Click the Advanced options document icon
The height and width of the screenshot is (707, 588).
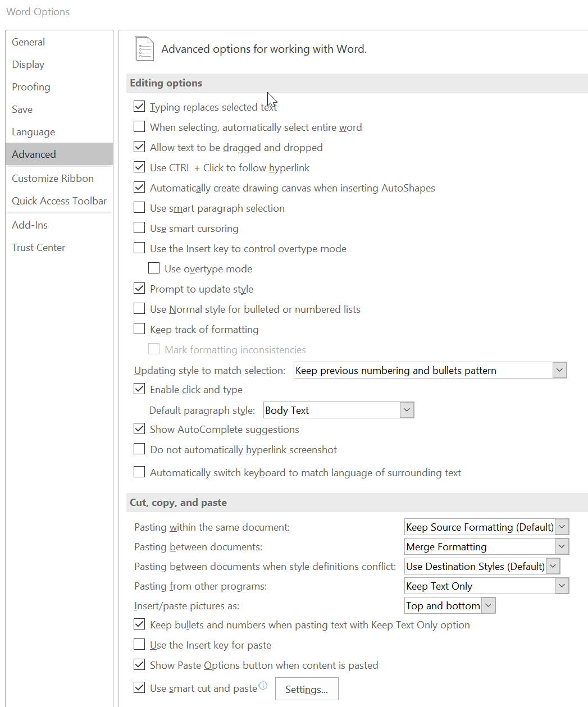click(144, 49)
